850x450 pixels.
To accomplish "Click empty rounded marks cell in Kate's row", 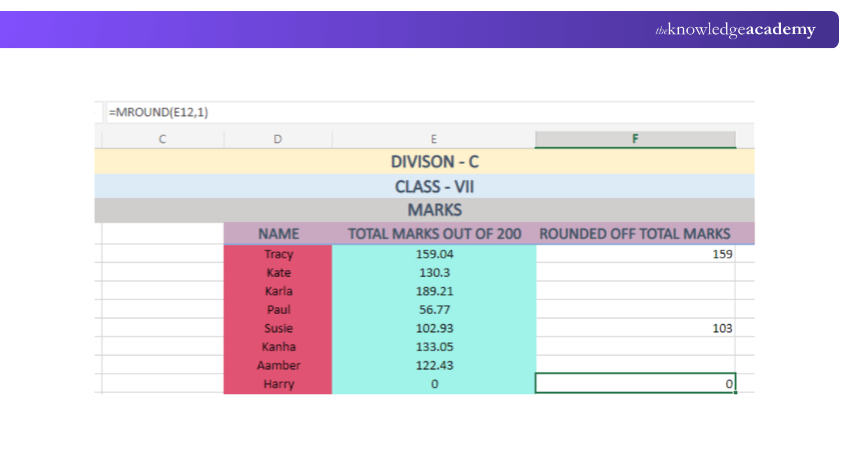I will [635, 272].
